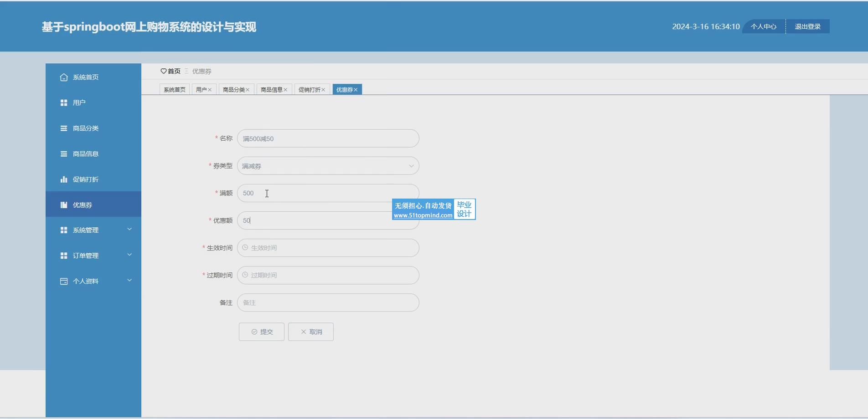Click the 个人资料 card icon
This screenshot has height=419, width=868.
click(x=64, y=281)
